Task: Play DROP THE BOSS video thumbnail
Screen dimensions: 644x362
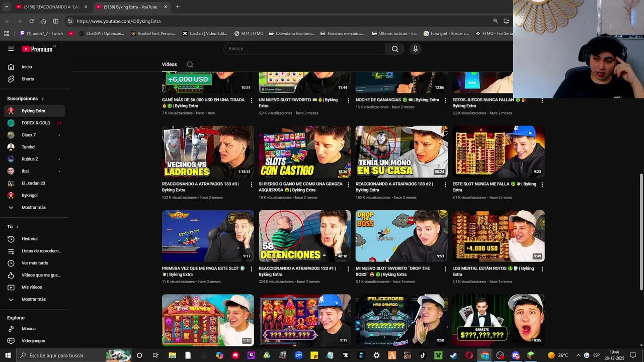Action: pyautogui.click(x=401, y=236)
